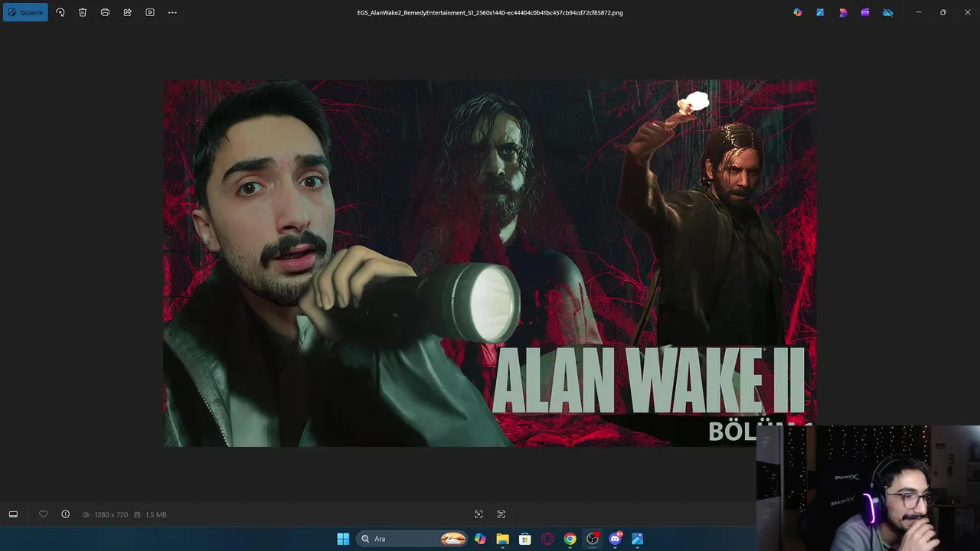The height and width of the screenshot is (551, 980).
Task: Open Opera GX browser from taskbar
Action: point(547,539)
